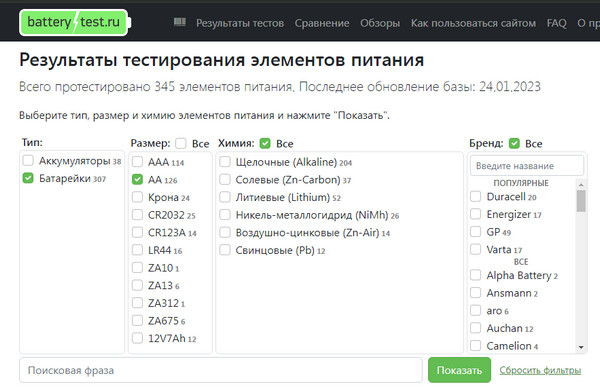Enable LR44 size checkbox
The image size is (600, 387).
coord(137,250)
